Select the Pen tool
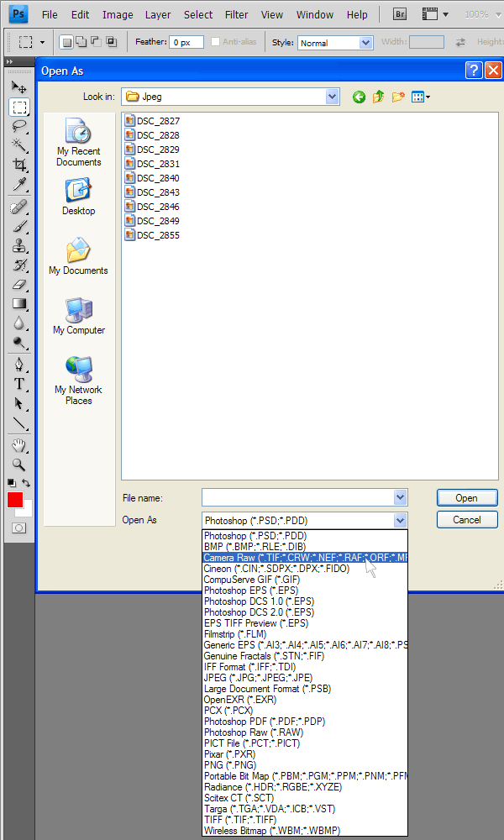The height and width of the screenshot is (840, 504). tap(19, 365)
